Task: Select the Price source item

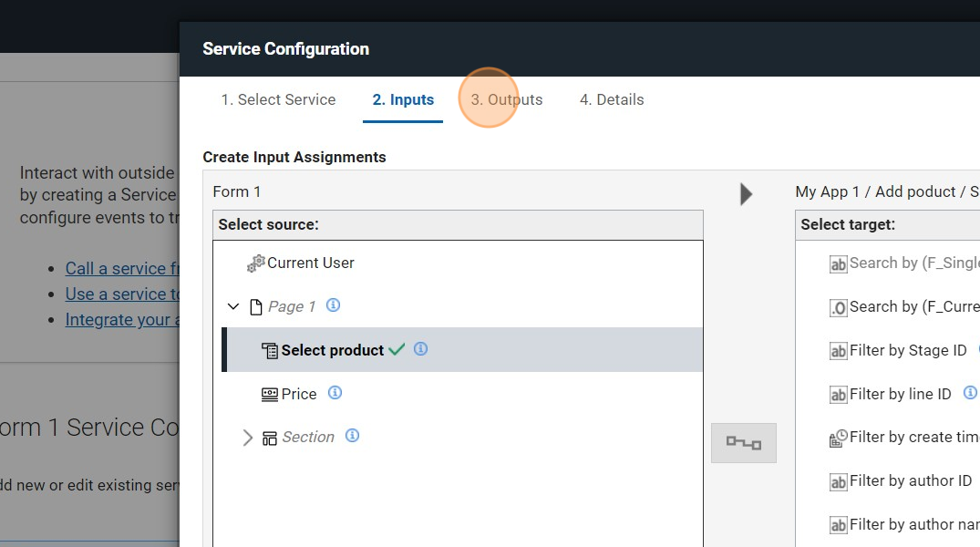Action: pos(298,394)
